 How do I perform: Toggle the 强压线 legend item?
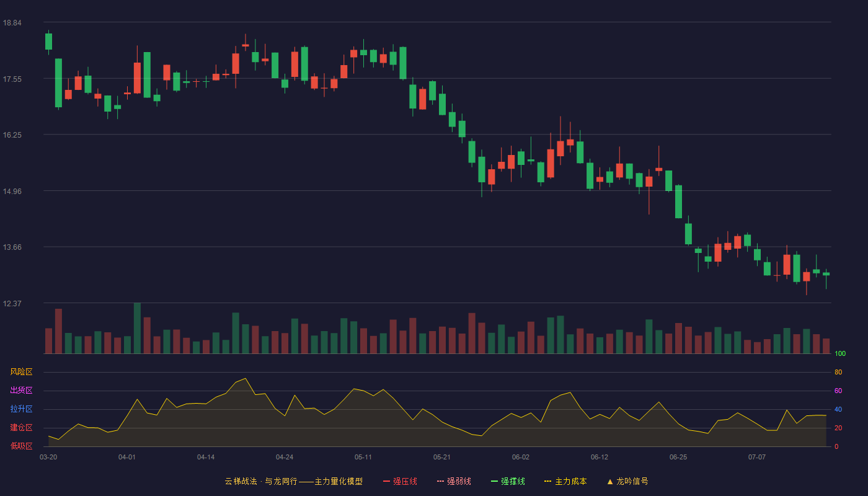click(x=400, y=481)
